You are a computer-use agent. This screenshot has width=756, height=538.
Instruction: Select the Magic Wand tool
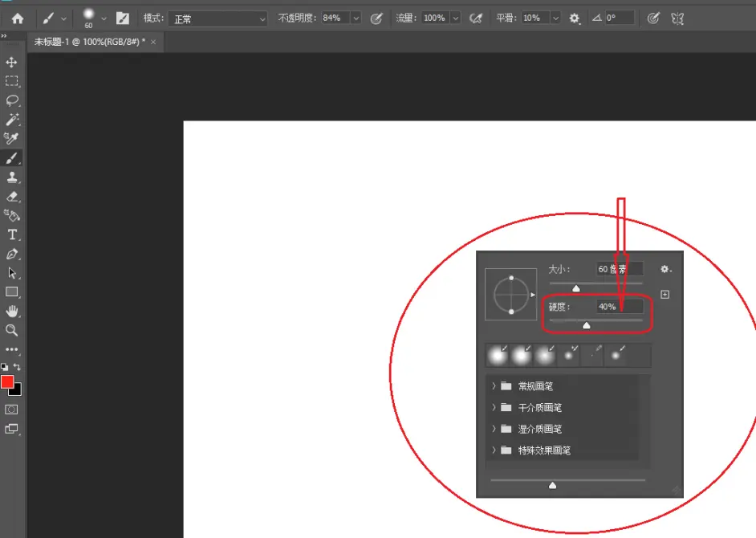coord(11,119)
